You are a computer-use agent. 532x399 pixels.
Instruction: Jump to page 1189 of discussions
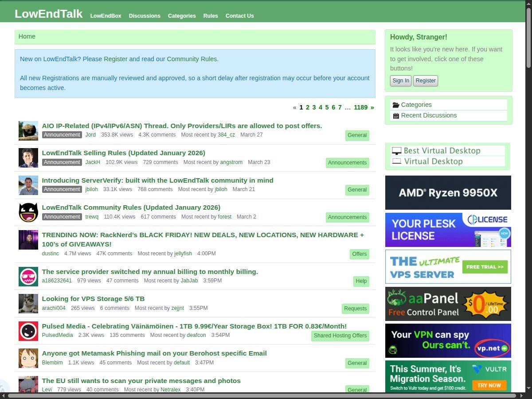pos(360,107)
